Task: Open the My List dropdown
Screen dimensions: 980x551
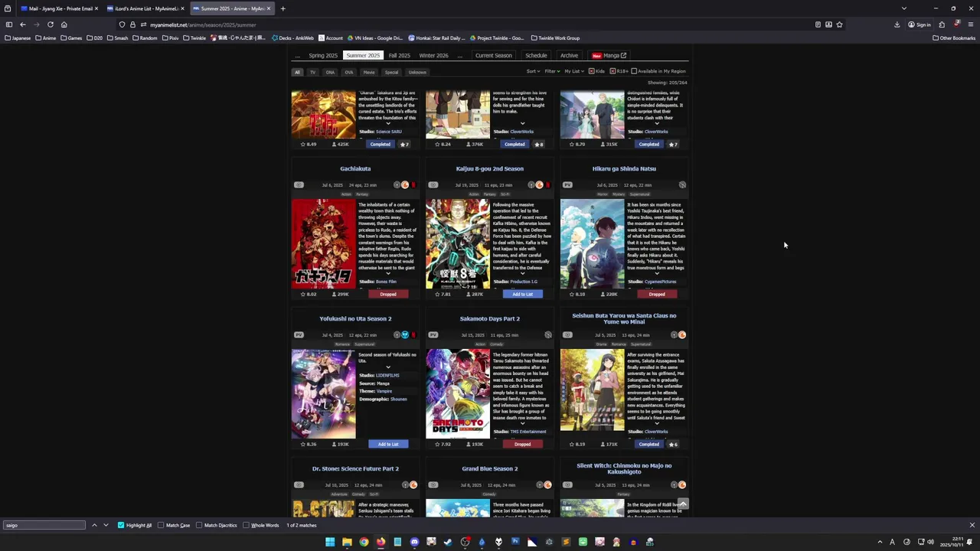Action: tap(573, 71)
